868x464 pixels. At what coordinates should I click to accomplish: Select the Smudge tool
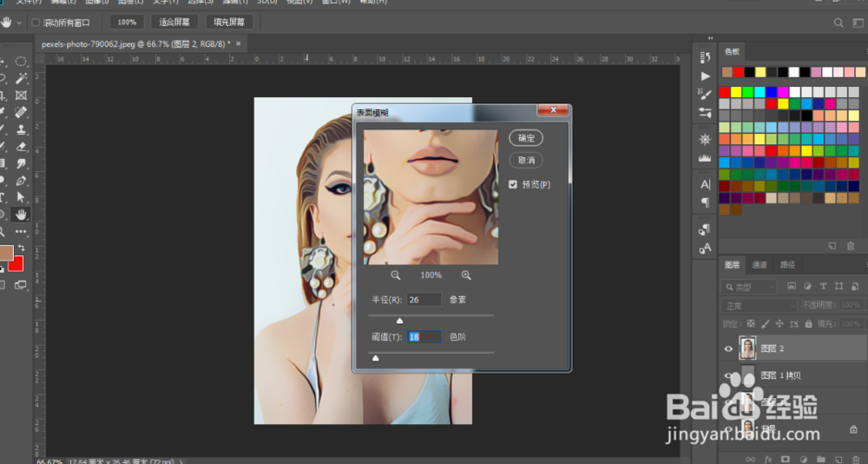21,163
